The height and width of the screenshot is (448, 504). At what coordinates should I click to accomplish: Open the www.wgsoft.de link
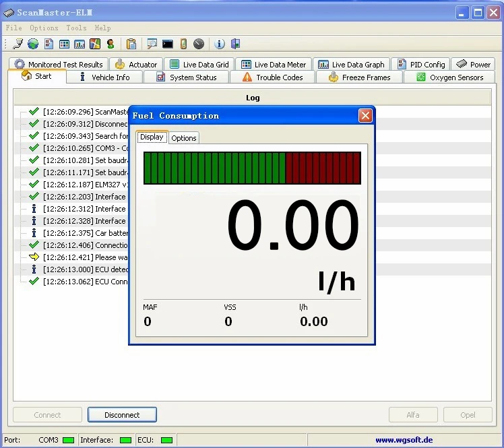tap(404, 440)
